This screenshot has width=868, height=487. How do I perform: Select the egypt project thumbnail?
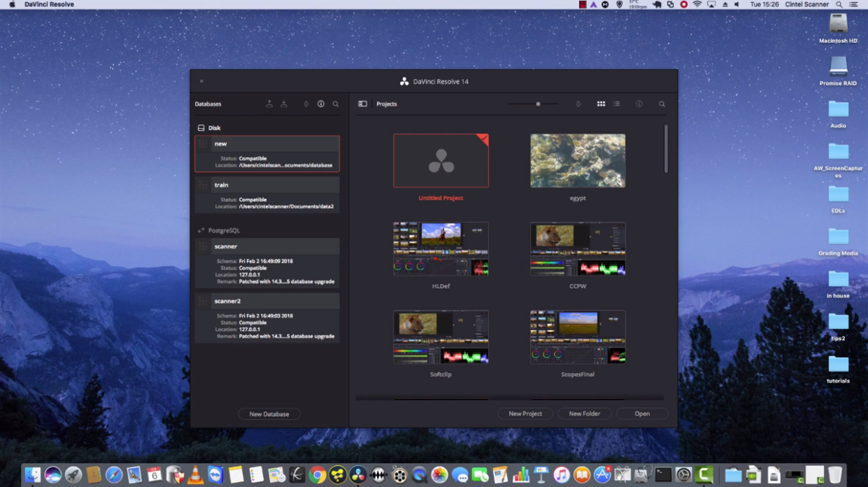pos(578,161)
